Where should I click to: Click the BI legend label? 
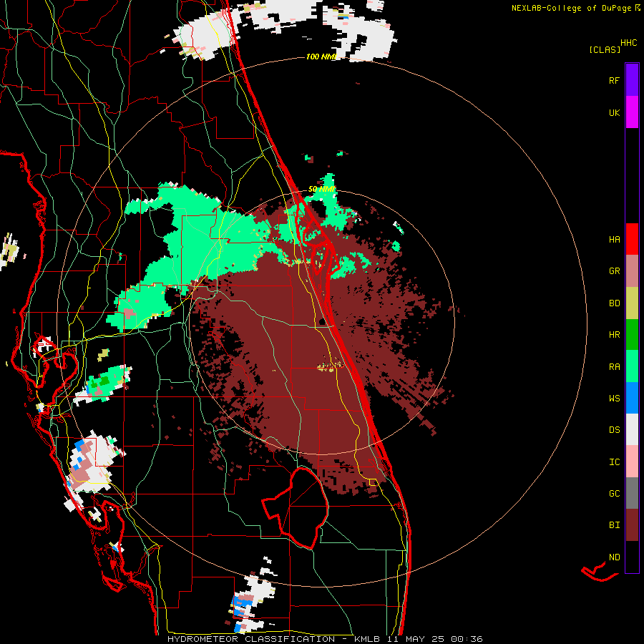pyautogui.click(x=614, y=525)
